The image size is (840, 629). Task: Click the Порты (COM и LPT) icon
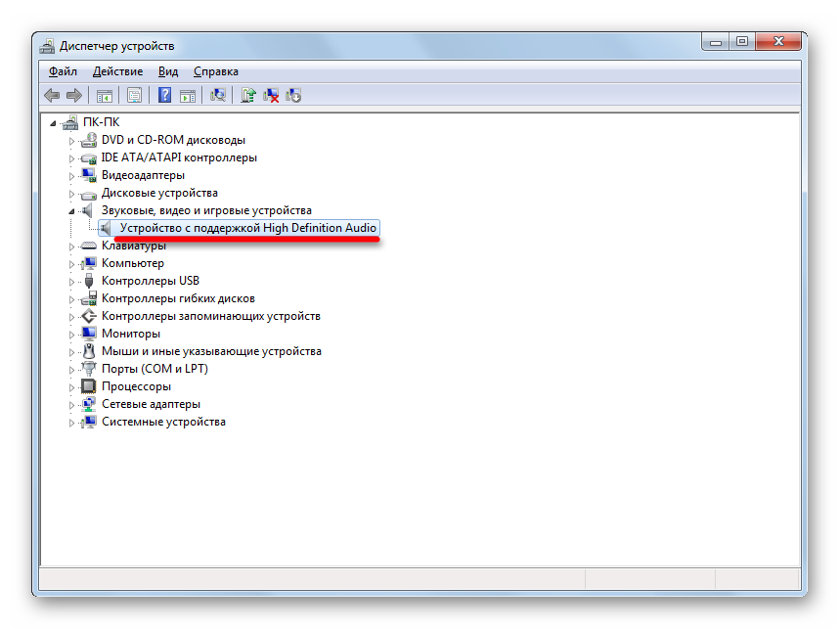click(89, 369)
